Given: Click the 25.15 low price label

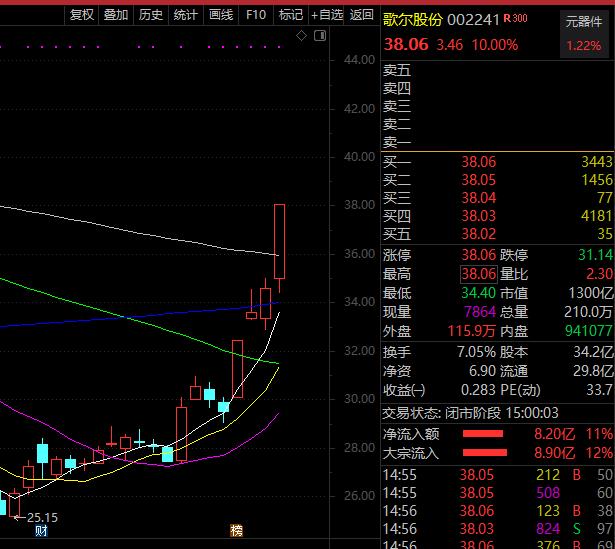Looking at the screenshot, I should pyautogui.click(x=42, y=517).
